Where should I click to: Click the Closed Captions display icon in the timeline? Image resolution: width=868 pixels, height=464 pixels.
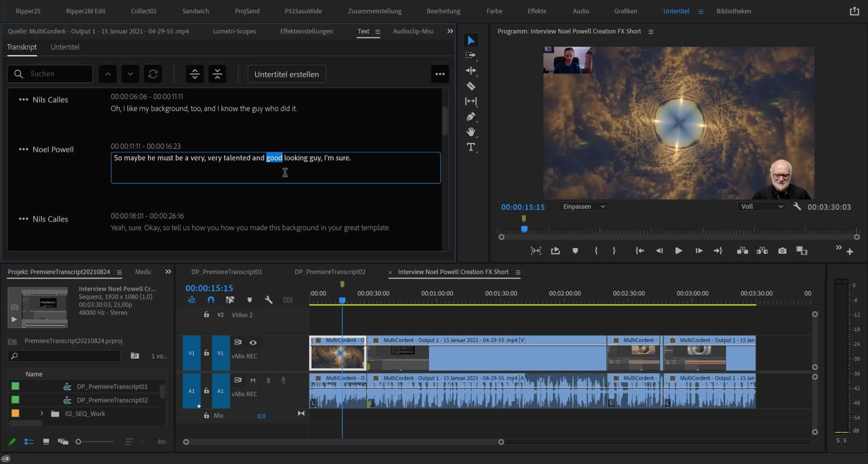288,299
